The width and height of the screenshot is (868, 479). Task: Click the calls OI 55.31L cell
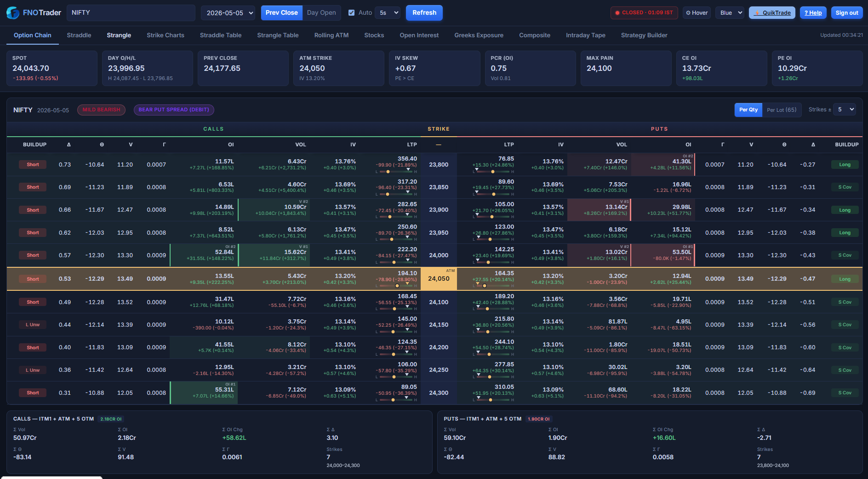click(204, 393)
